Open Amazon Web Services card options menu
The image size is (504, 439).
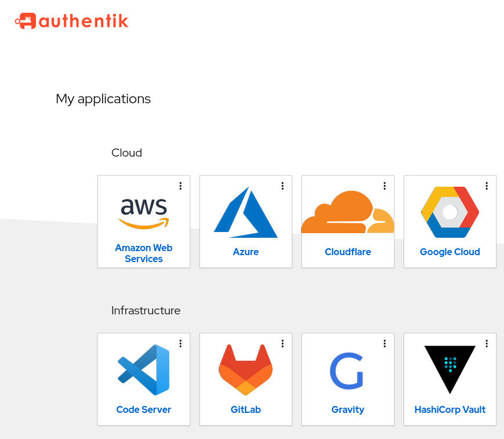180,186
